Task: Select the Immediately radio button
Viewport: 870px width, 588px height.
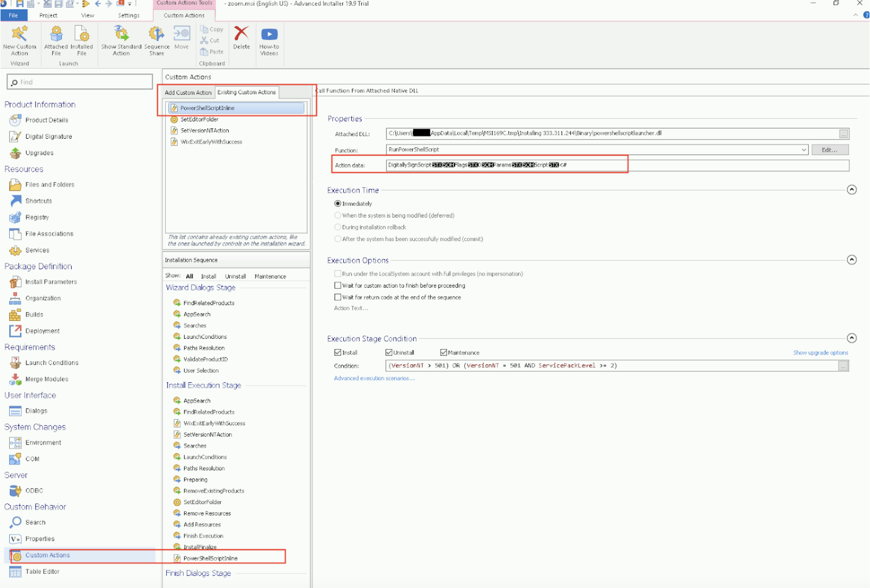Action: [x=338, y=204]
